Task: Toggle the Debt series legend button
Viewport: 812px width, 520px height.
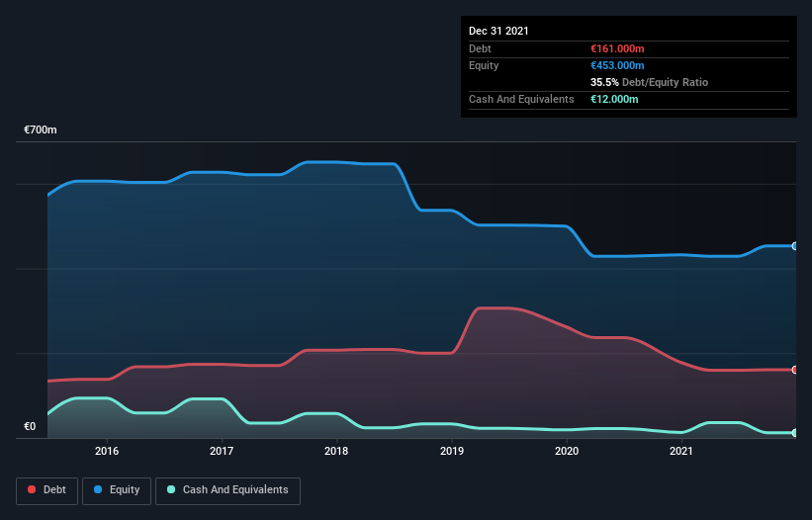Action: (x=46, y=490)
